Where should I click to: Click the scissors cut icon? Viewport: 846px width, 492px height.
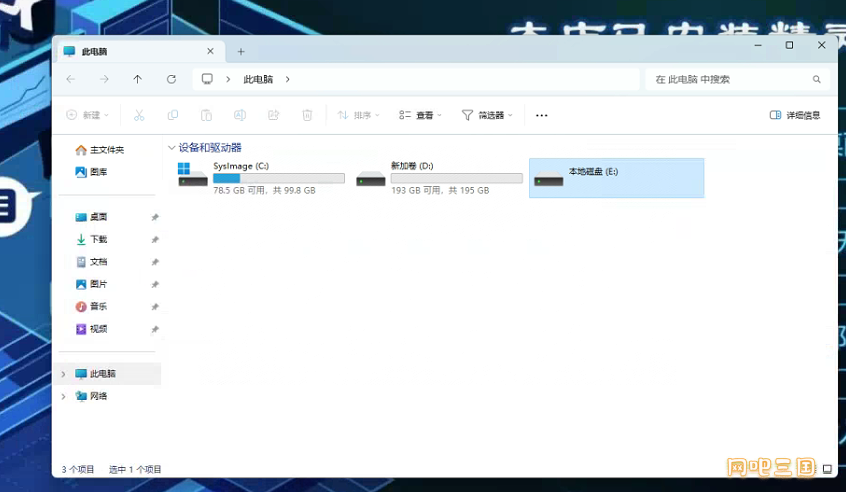point(139,115)
